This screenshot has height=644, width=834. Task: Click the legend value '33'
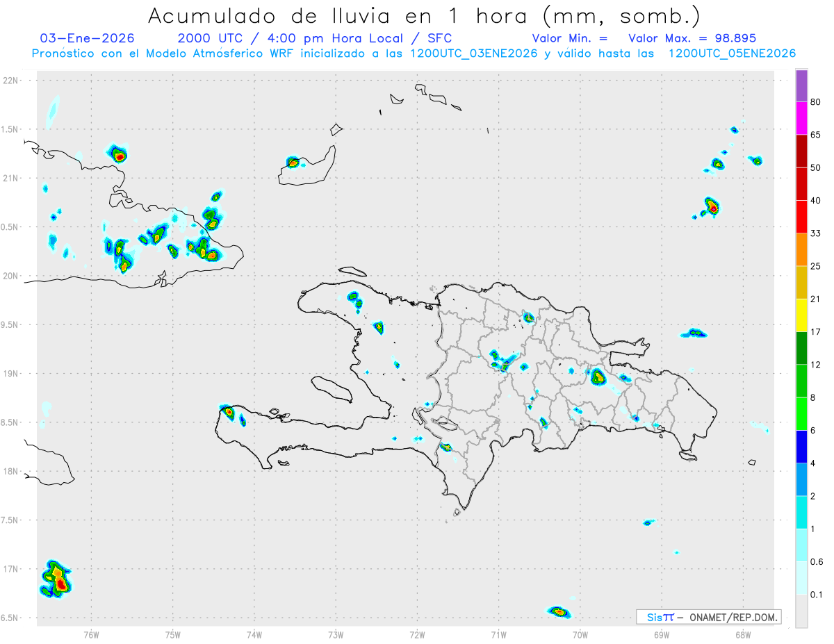pyautogui.click(x=815, y=233)
